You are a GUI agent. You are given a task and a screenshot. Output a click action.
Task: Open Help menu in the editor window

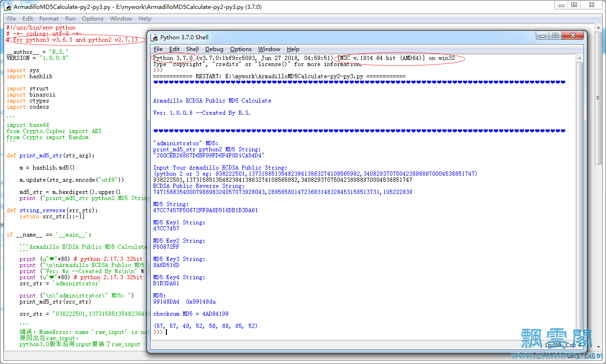click(145, 19)
